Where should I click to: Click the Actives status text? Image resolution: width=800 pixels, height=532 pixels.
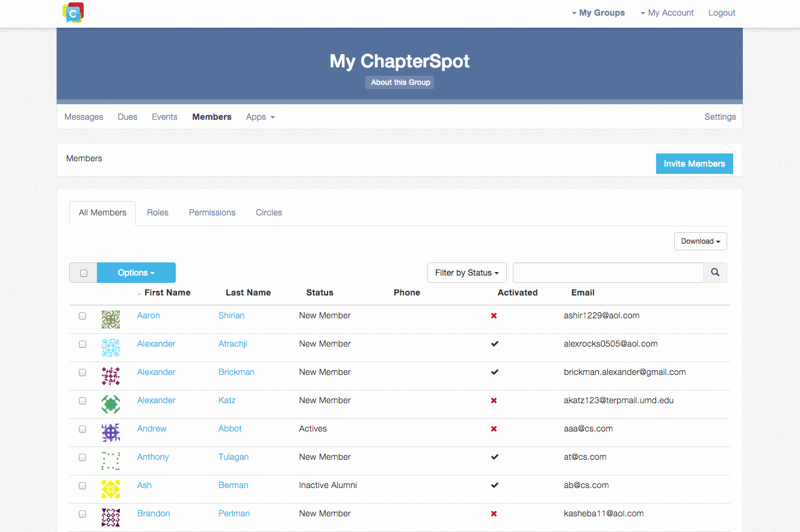coord(313,428)
